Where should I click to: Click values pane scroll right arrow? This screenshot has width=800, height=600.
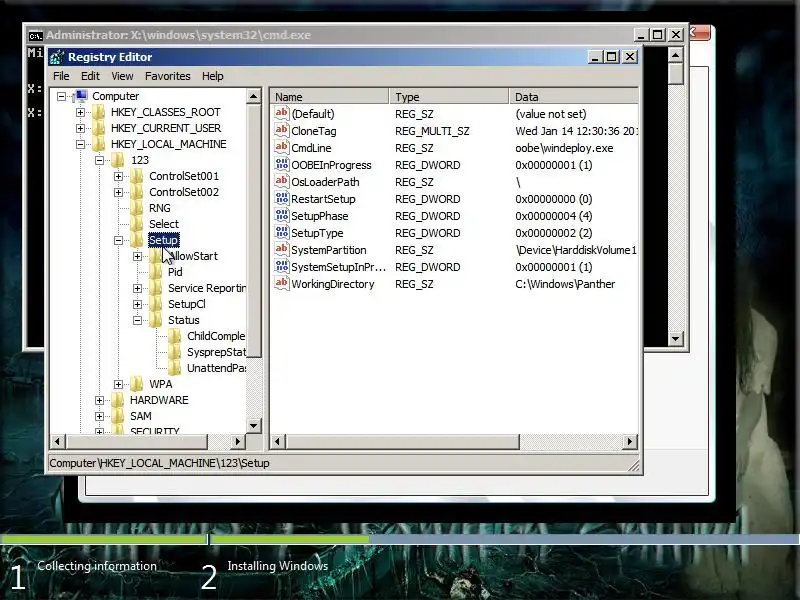pos(630,441)
